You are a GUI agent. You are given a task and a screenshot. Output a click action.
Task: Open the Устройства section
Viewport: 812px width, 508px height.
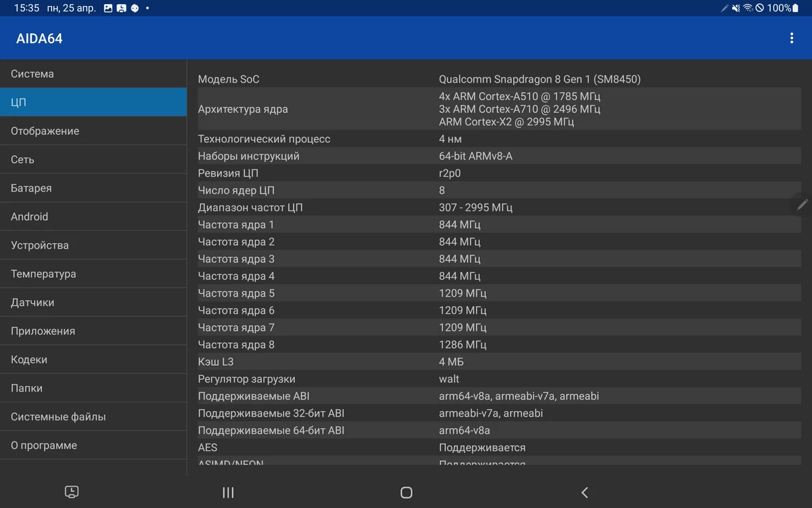click(93, 245)
